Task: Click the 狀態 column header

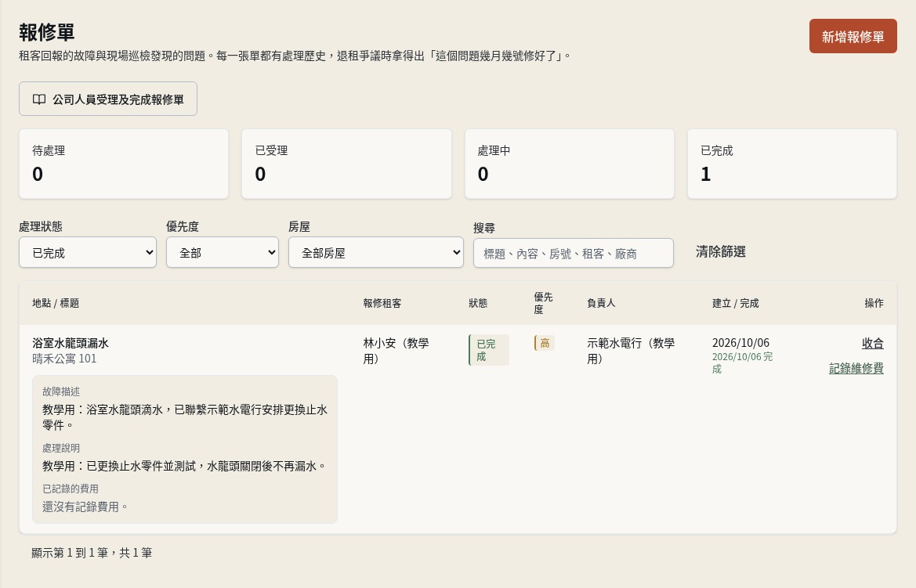Action: (x=478, y=303)
